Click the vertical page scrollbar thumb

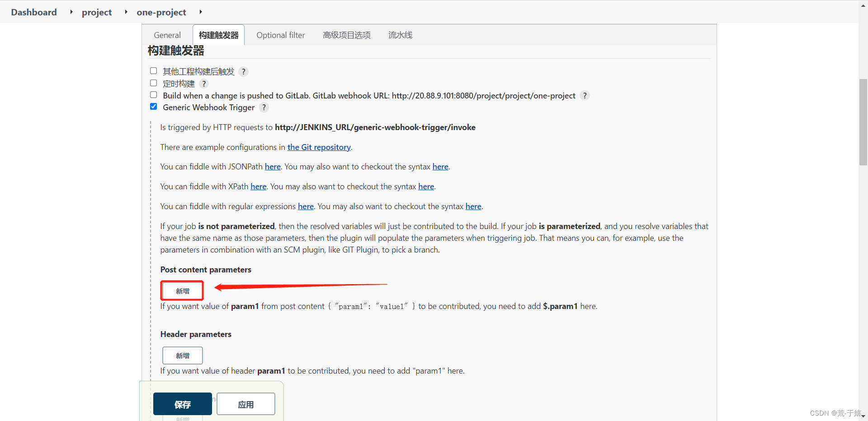(863, 122)
